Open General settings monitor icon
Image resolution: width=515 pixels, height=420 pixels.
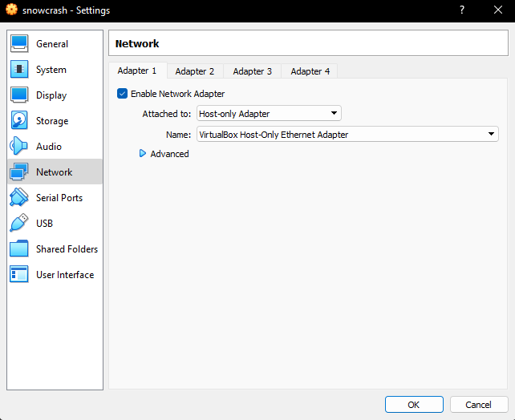point(19,43)
